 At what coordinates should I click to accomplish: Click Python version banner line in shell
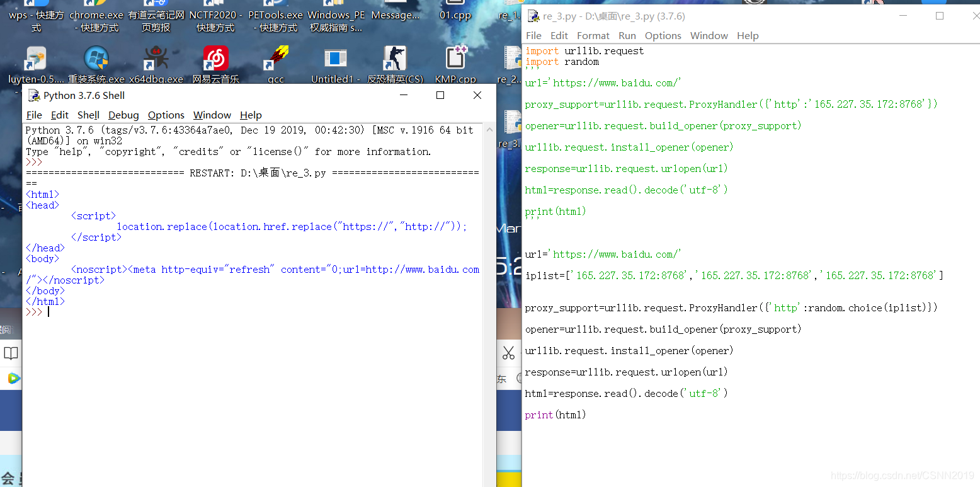249,130
